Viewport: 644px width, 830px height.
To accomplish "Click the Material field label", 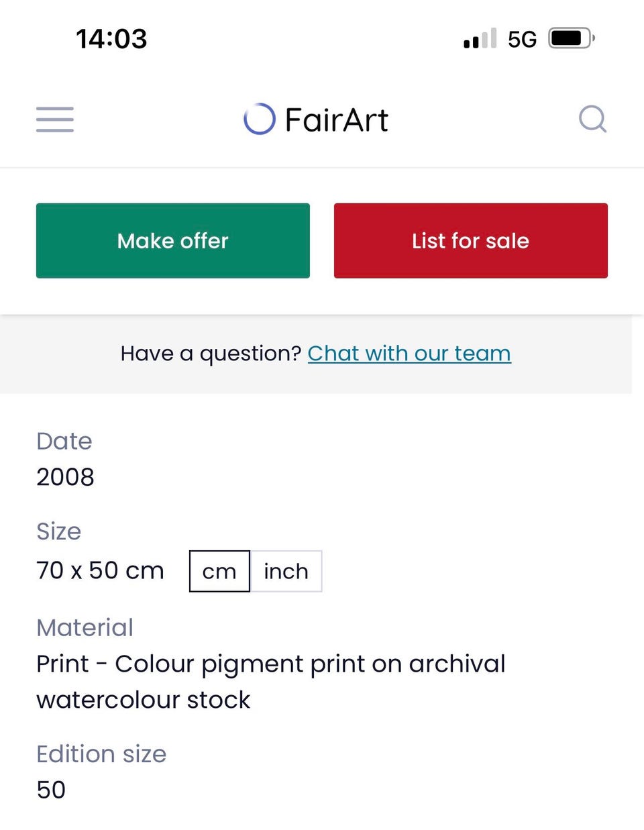I will click(85, 627).
